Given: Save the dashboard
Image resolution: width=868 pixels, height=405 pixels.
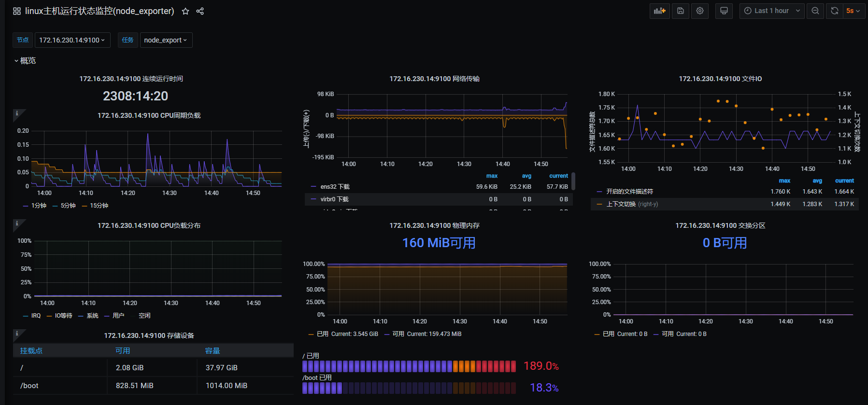Looking at the screenshot, I should [x=681, y=11].
